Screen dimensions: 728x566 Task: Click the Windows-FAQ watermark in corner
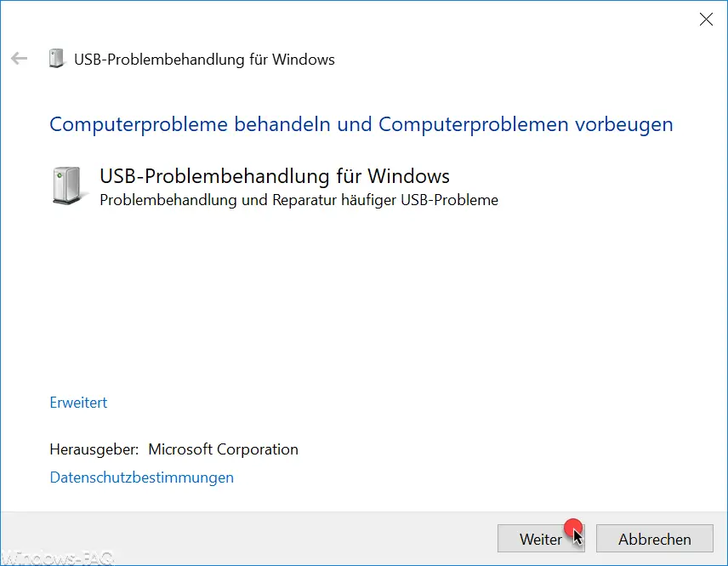tap(57, 557)
